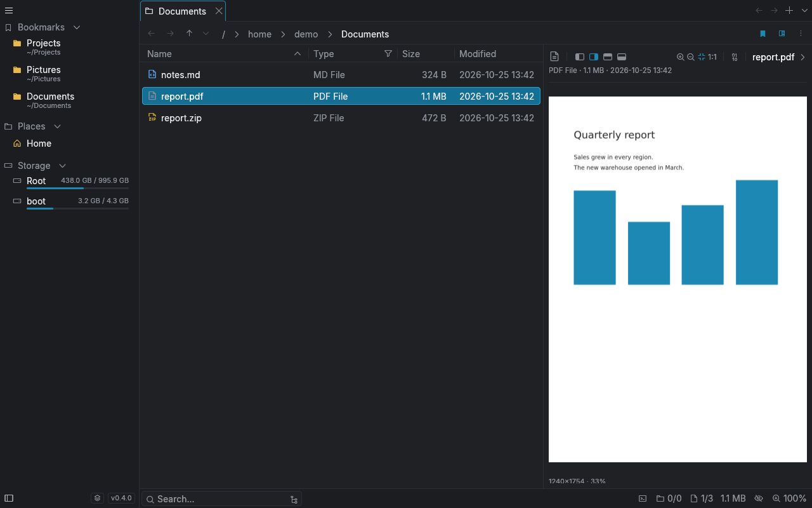Sort files by the Size column

point(426,54)
